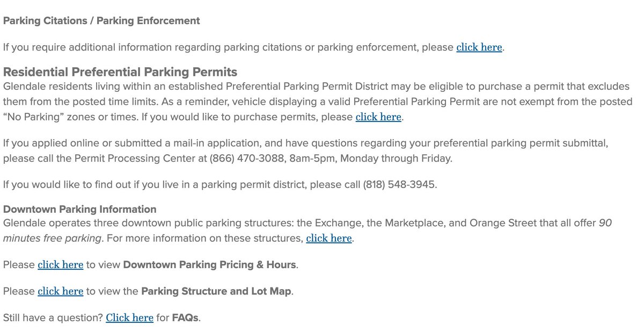Open the 'Click here' link for FAQs
This screenshot has height=331, width=644.
129,318
